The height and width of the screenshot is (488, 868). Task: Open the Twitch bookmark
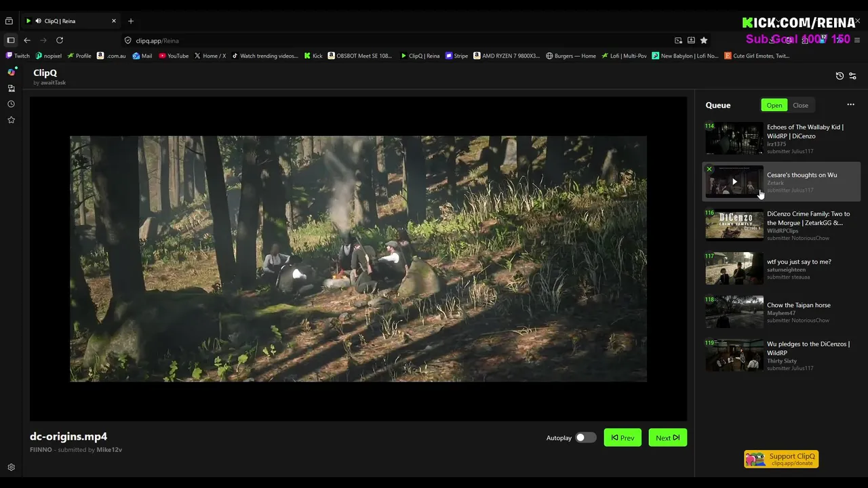click(x=18, y=56)
